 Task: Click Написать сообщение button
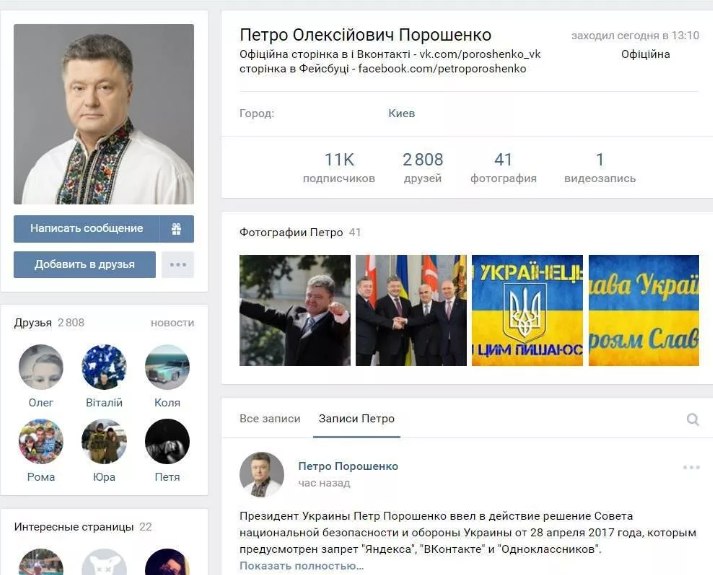86,229
